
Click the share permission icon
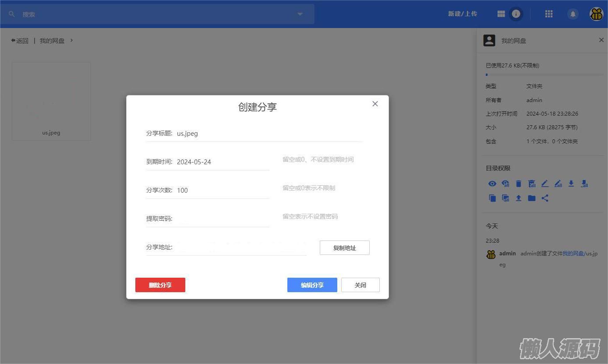point(545,198)
